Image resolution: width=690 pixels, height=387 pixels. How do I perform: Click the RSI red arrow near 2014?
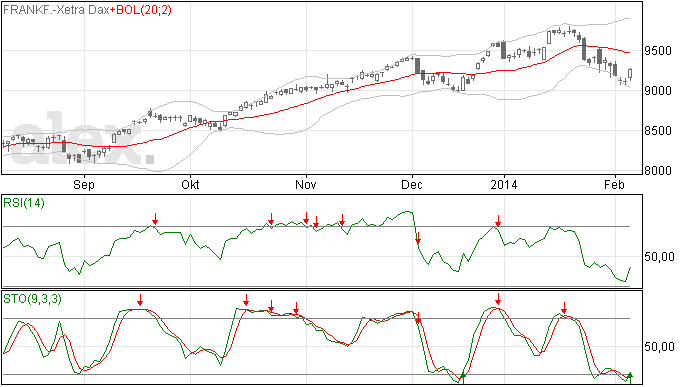click(498, 221)
